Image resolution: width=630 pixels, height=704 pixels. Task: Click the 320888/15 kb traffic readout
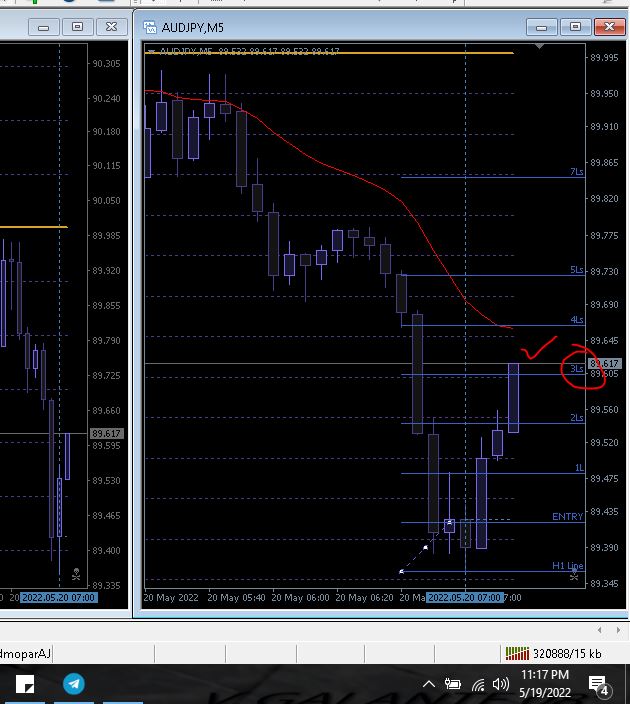567,654
